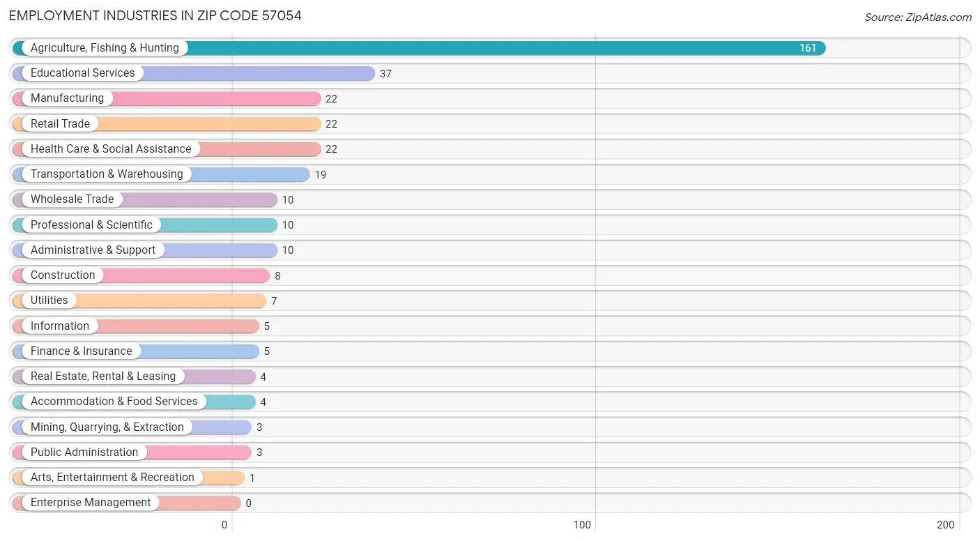Click the 19 value beside Transportation & Warehousing
The width and height of the screenshot is (980, 541).
point(320,175)
